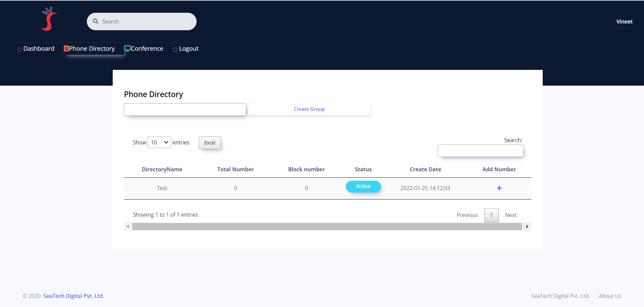Image resolution: width=644 pixels, height=307 pixels.
Task: Open the Show entries dropdown
Action: tap(159, 142)
